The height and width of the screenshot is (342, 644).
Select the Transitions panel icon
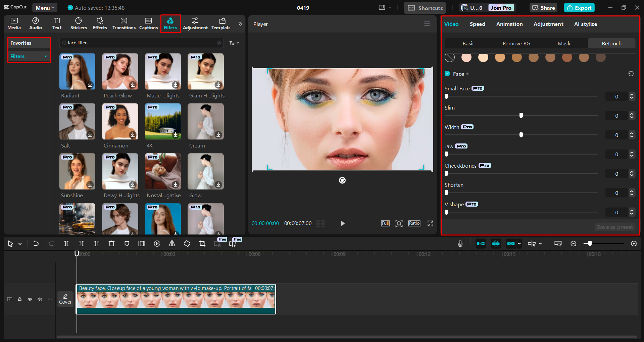pyautogui.click(x=123, y=23)
